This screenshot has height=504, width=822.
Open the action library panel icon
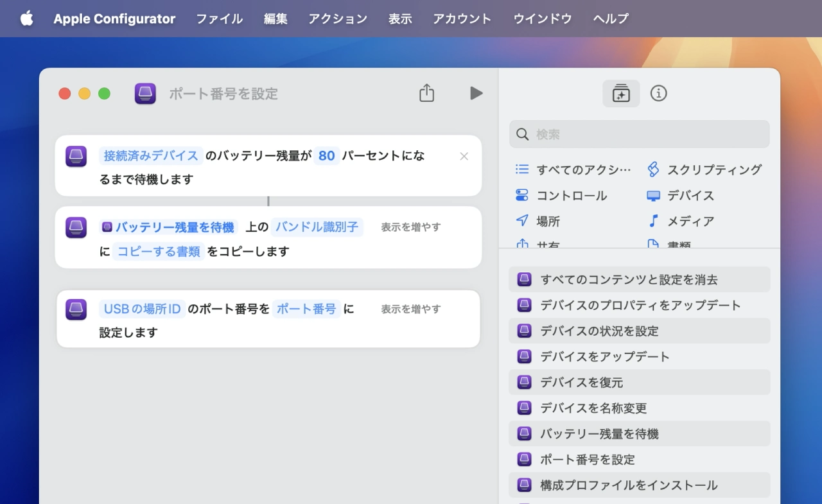[x=621, y=94]
